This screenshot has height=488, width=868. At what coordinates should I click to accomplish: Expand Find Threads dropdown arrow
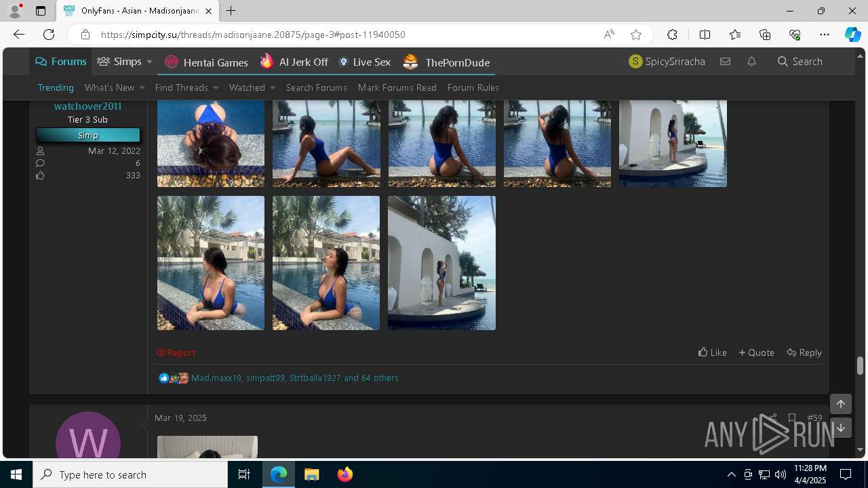216,87
